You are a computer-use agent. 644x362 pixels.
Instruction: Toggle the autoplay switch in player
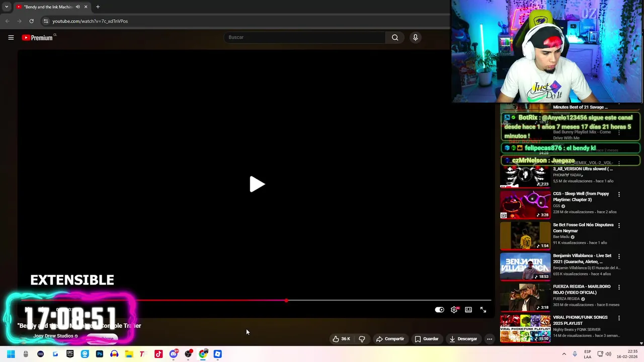pos(439,310)
